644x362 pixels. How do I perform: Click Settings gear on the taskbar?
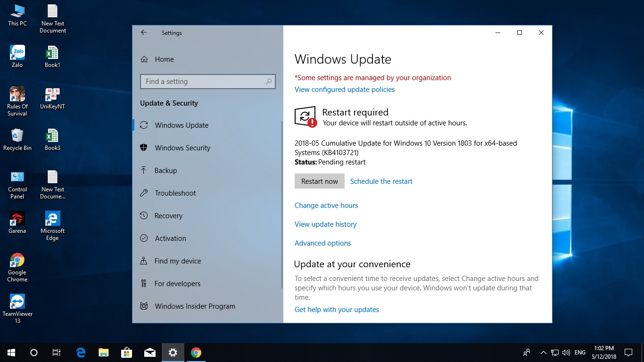pos(173,353)
